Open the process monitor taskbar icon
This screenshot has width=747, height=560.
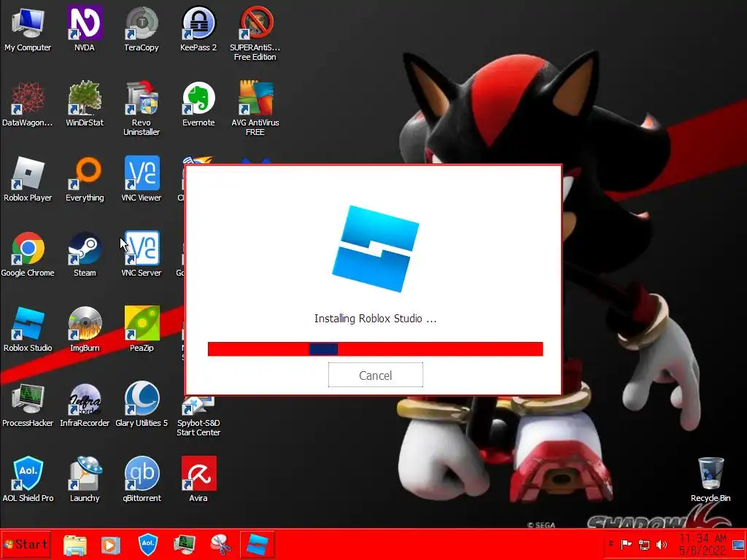[x=184, y=545]
